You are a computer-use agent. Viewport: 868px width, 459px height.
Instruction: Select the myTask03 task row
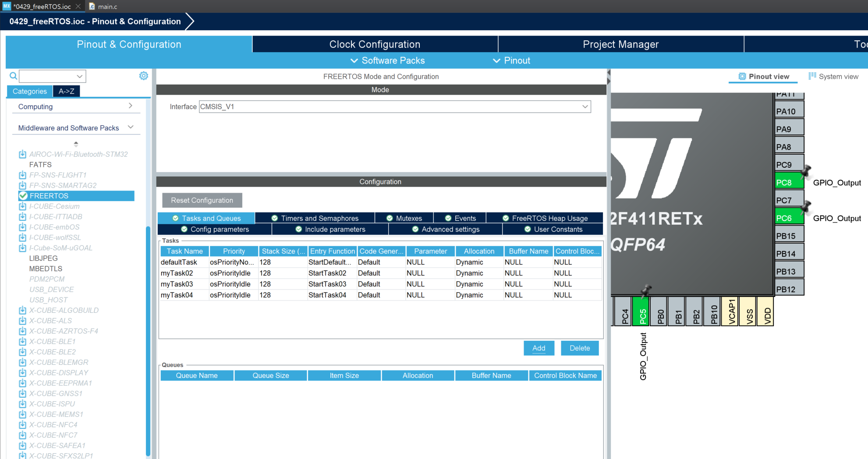click(x=380, y=284)
